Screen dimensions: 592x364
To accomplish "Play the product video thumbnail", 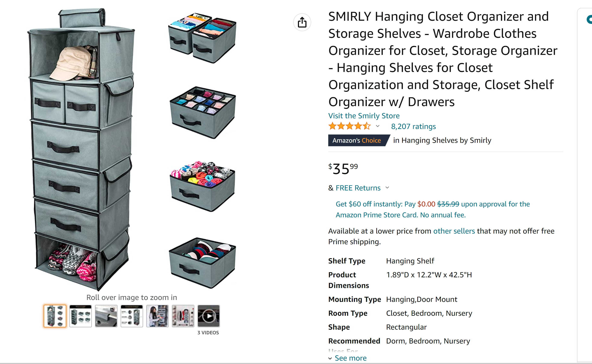I will coord(208,316).
